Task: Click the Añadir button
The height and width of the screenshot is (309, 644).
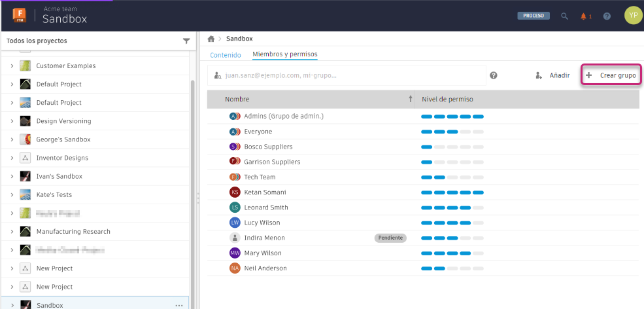Action: tap(552, 75)
